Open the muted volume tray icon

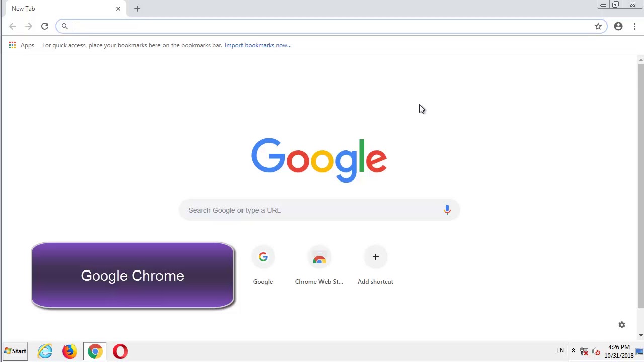pyautogui.click(x=596, y=351)
